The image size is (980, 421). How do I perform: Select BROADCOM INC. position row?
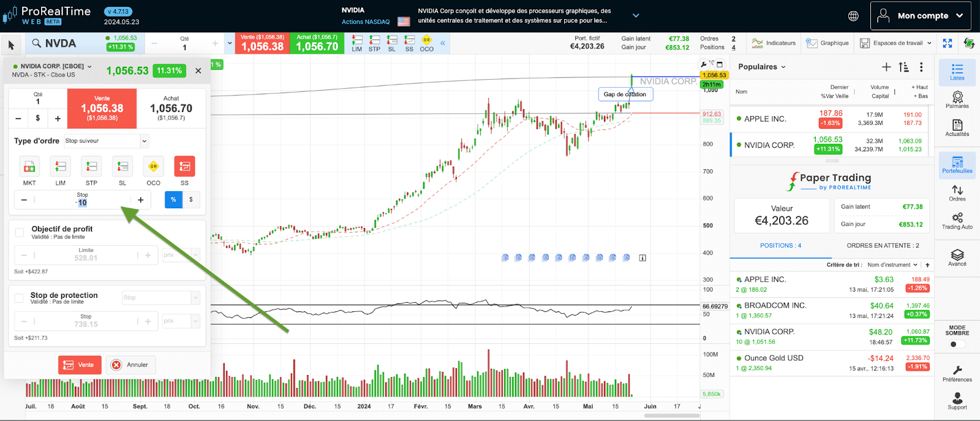tap(832, 310)
